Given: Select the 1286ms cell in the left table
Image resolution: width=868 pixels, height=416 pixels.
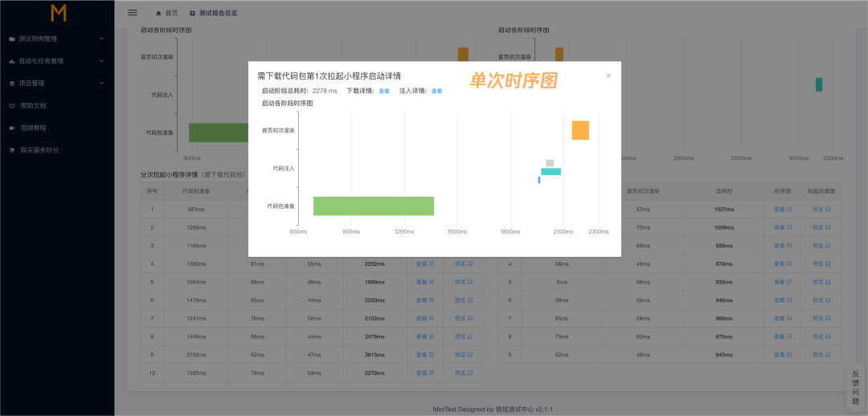Looking at the screenshot, I should [x=197, y=227].
